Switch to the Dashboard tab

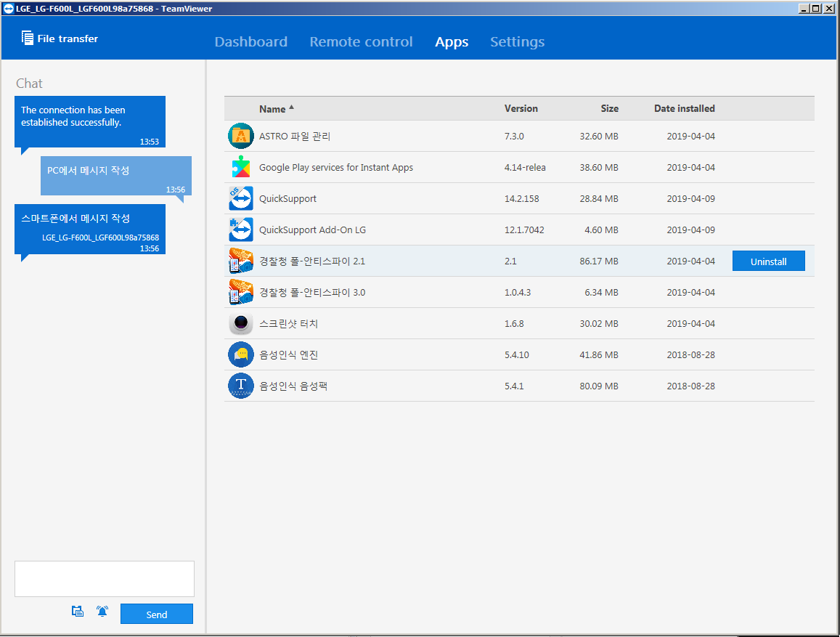(x=250, y=42)
